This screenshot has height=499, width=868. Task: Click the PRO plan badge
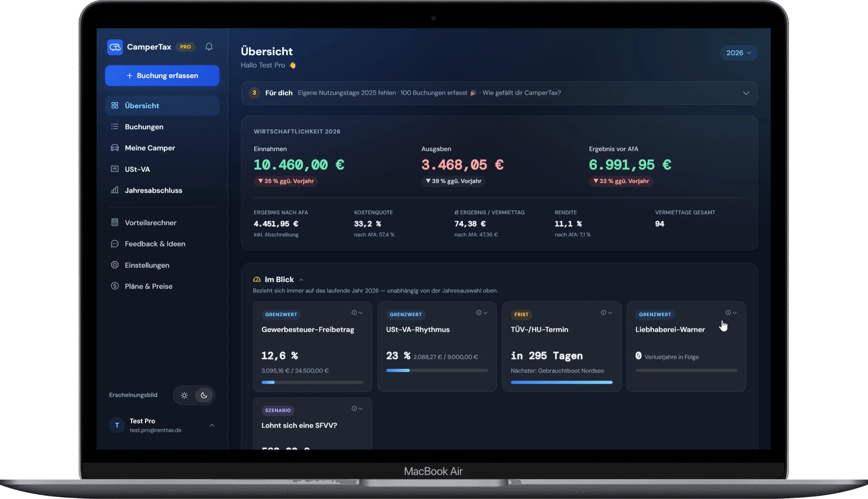coord(185,47)
